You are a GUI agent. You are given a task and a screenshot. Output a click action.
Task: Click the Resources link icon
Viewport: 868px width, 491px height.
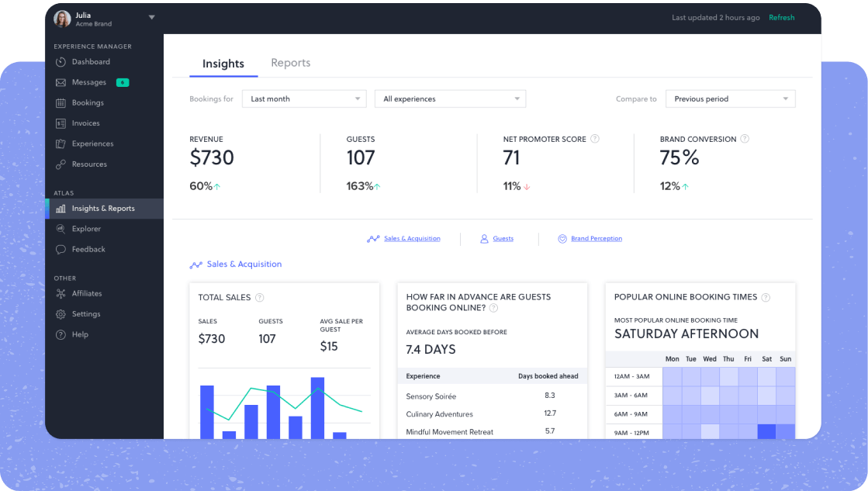point(61,164)
